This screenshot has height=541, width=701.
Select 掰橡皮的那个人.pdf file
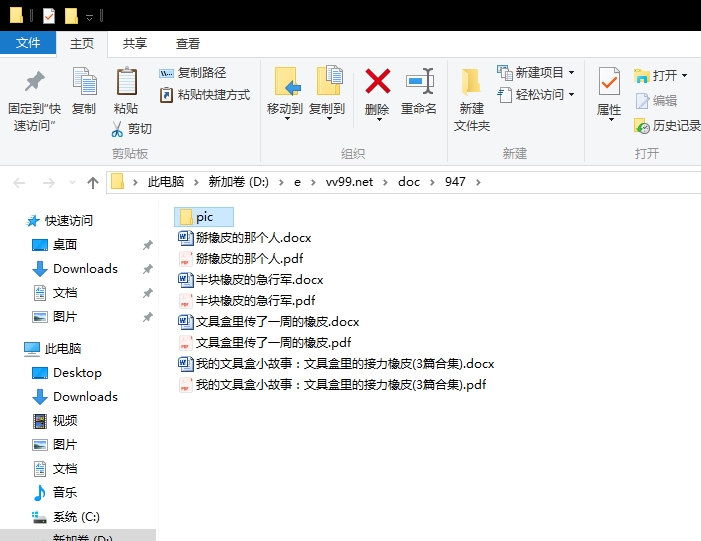coord(241,258)
